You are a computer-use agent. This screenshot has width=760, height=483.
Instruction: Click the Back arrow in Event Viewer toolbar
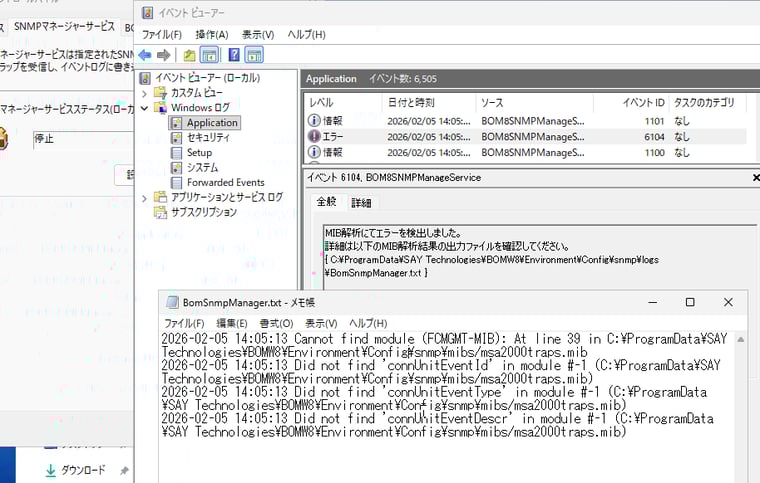[x=145, y=55]
